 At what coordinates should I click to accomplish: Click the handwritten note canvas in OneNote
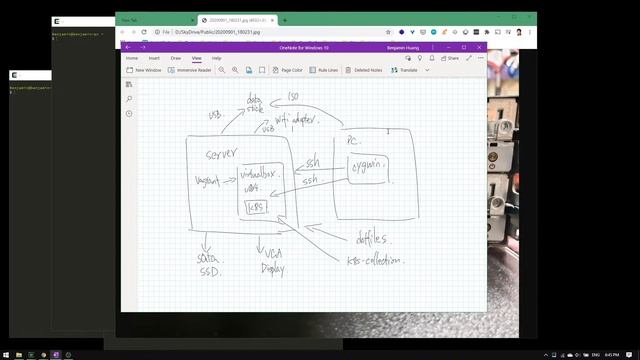point(311,194)
